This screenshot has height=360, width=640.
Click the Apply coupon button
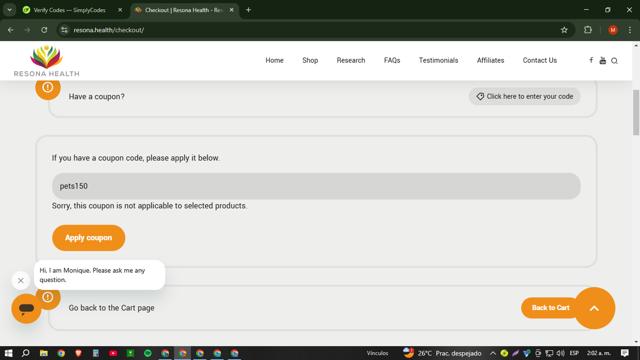89,238
